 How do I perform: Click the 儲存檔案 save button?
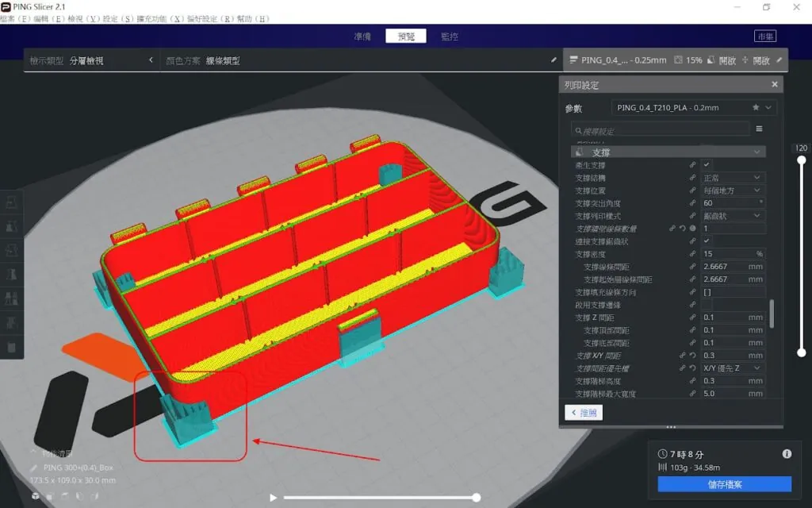(x=725, y=484)
